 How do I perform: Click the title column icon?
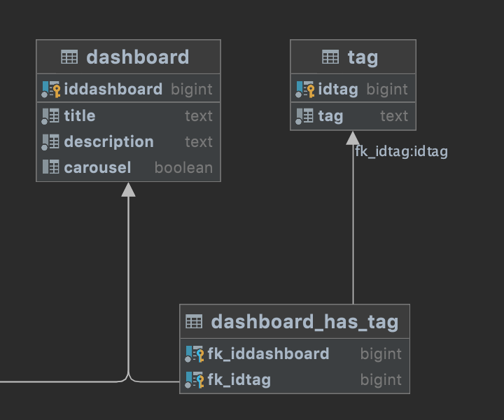50,116
